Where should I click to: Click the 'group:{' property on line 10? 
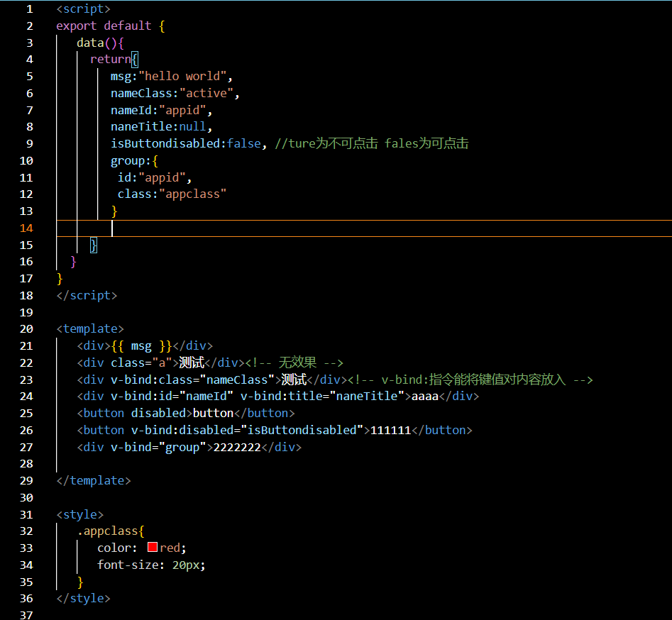point(135,161)
